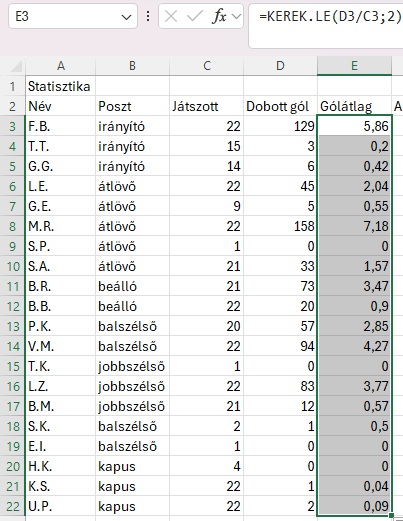Select column B header
This screenshot has width=403, height=521.
[x=132, y=66]
